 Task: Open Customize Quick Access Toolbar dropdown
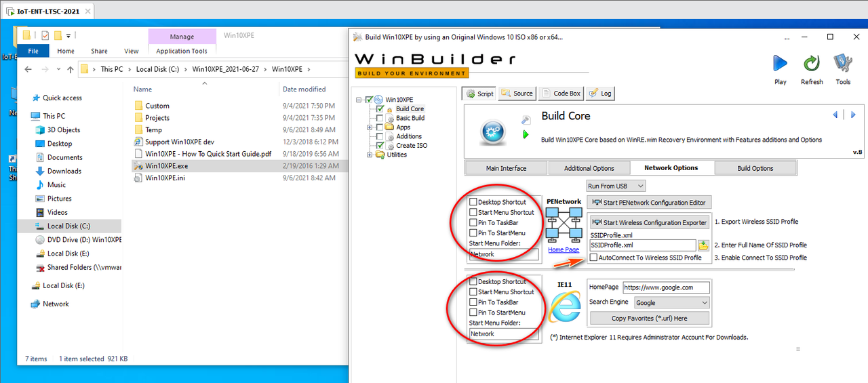(68, 36)
